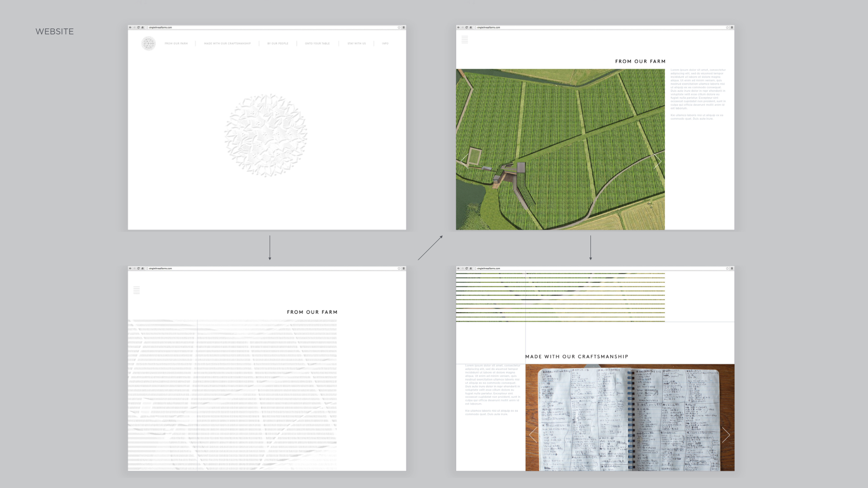
Task: Click reload icon in homepage browser window
Action: tap(138, 28)
